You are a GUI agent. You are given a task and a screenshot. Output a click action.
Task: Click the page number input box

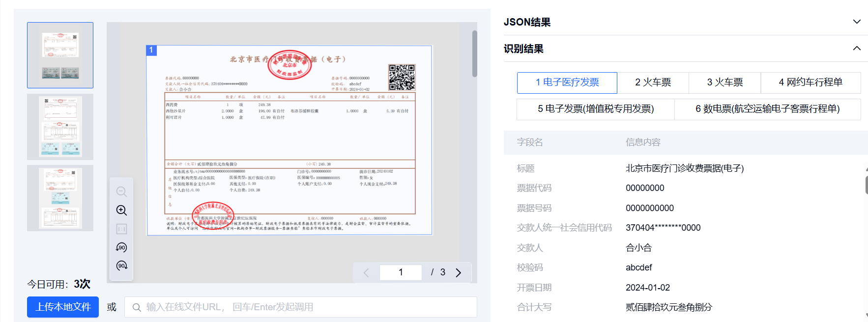401,272
